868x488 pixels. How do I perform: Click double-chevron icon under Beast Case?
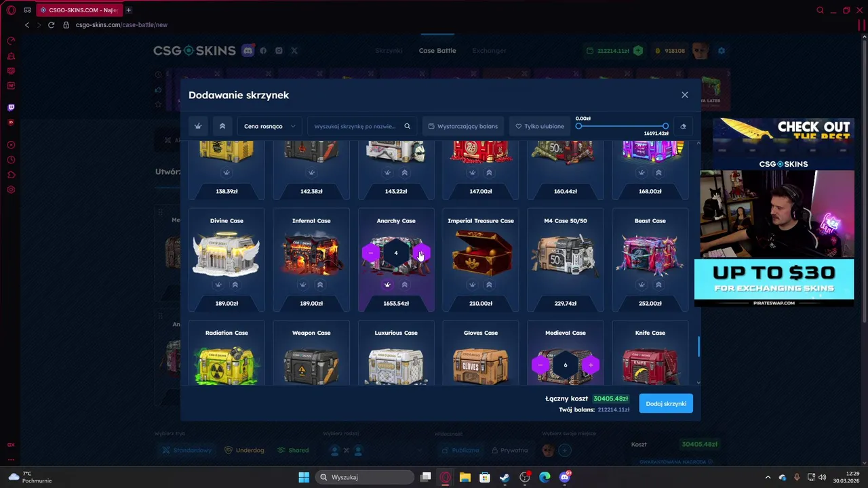coord(658,285)
